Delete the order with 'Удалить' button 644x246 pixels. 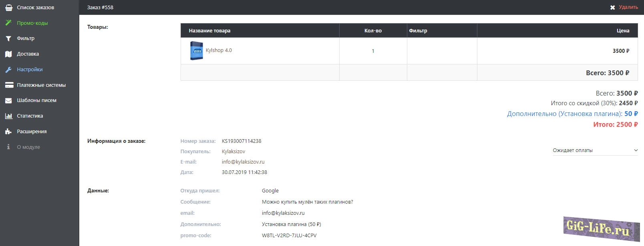(628, 7)
